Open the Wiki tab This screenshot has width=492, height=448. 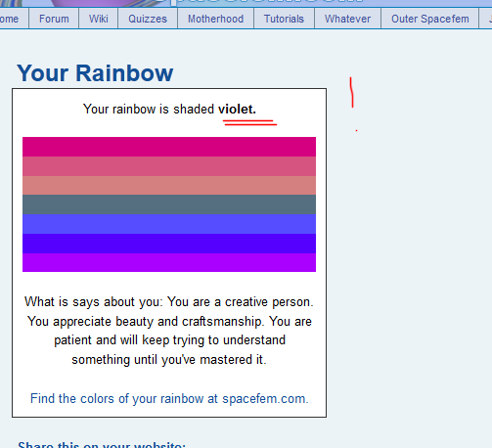pos(98,19)
